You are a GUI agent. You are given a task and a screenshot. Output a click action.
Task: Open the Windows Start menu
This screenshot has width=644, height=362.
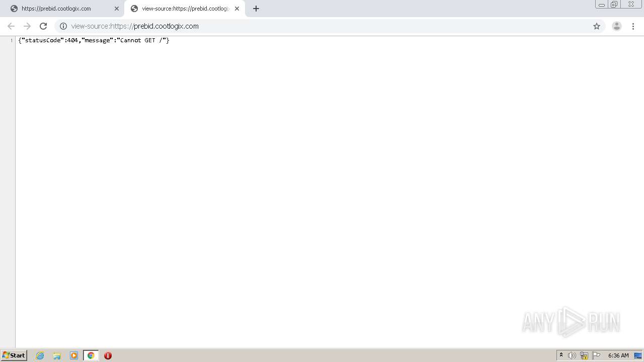(x=14, y=355)
